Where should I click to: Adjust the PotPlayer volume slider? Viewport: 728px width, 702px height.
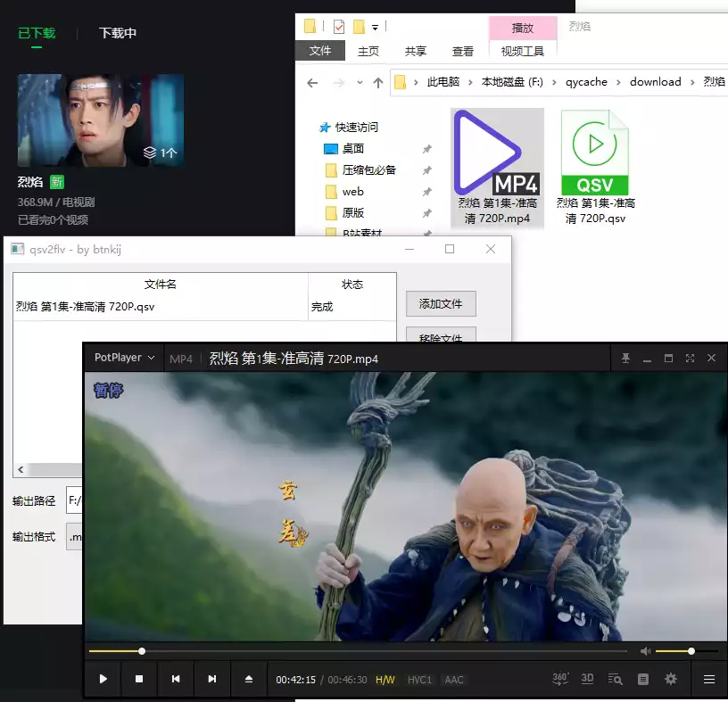[x=687, y=651]
